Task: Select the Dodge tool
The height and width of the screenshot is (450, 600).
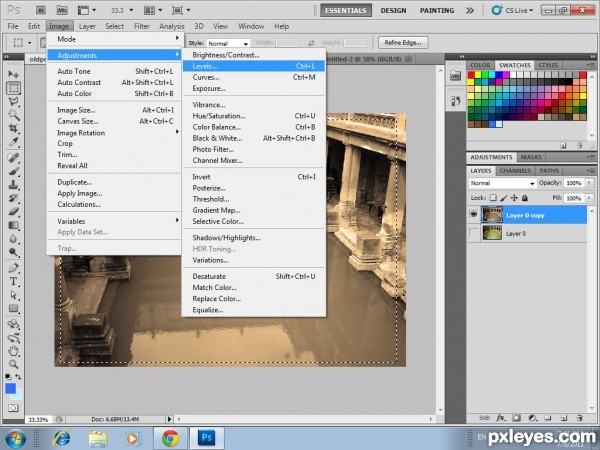Action: [x=13, y=252]
